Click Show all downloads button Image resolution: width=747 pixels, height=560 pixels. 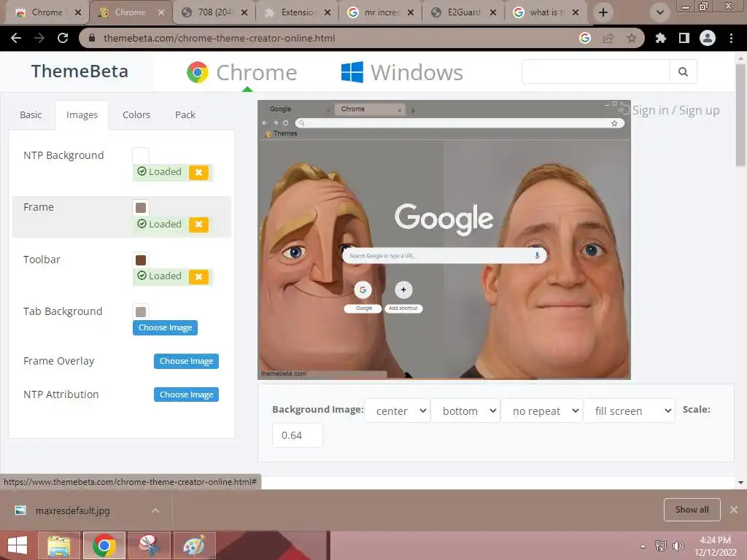click(x=692, y=510)
